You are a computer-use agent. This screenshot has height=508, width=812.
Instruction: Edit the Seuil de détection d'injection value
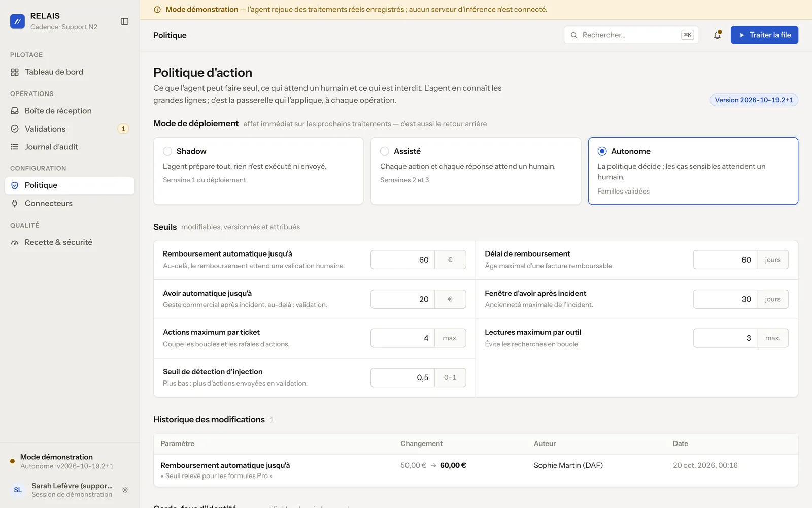pyautogui.click(x=402, y=377)
